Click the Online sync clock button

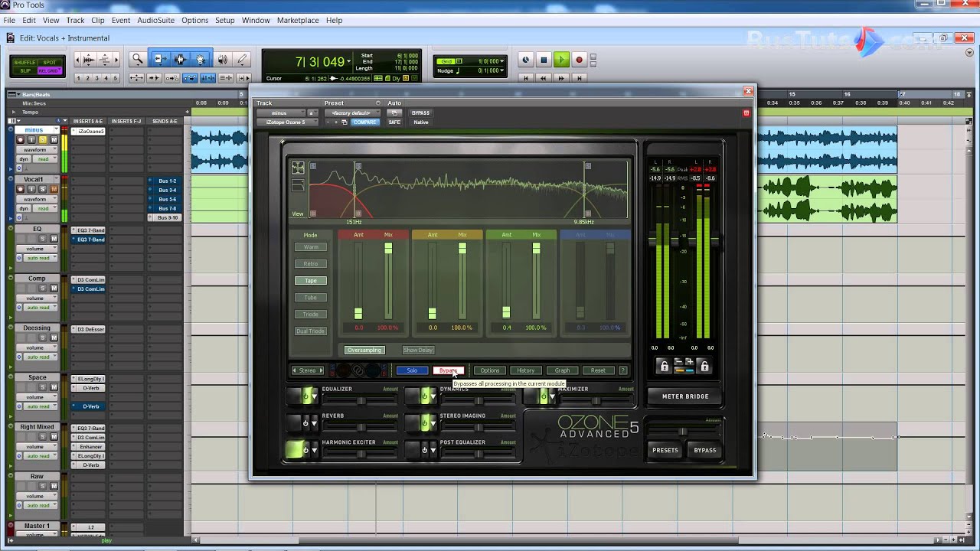tap(526, 60)
